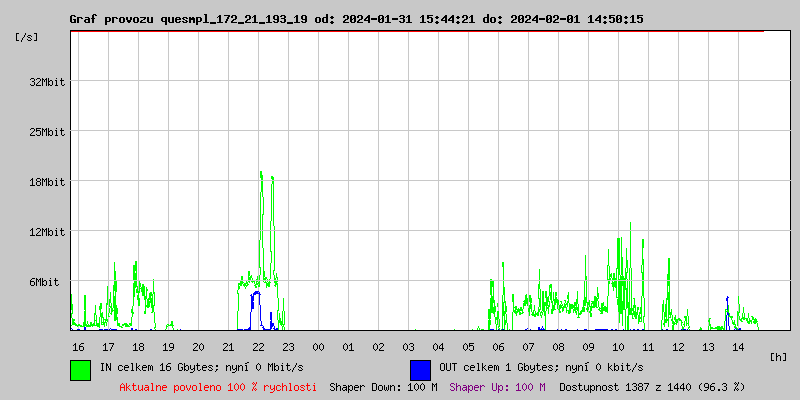Click hour label '03' on x-axis

408,347
